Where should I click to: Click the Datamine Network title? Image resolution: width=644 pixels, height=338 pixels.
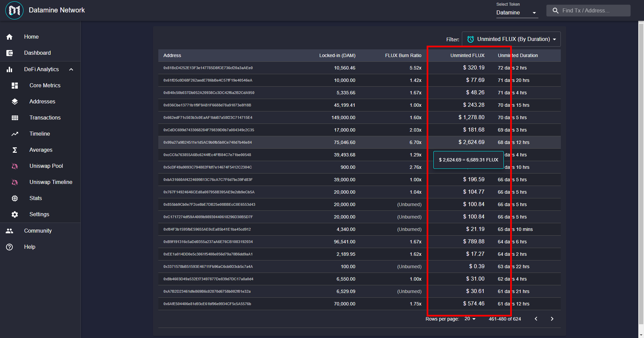pyautogui.click(x=57, y=10)
